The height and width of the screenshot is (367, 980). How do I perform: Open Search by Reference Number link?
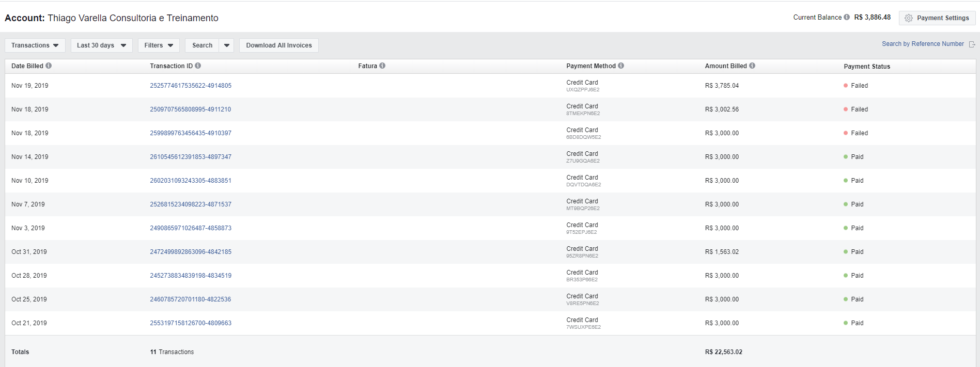(923, 44)
